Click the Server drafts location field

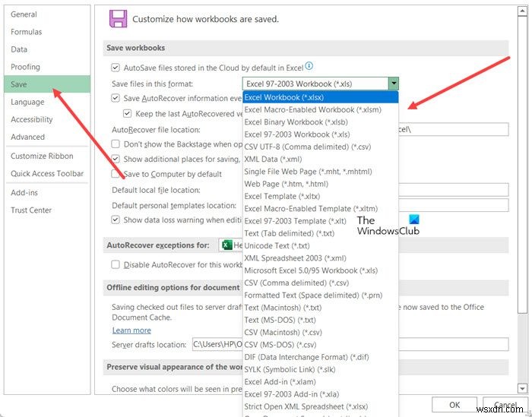[350, 344]
